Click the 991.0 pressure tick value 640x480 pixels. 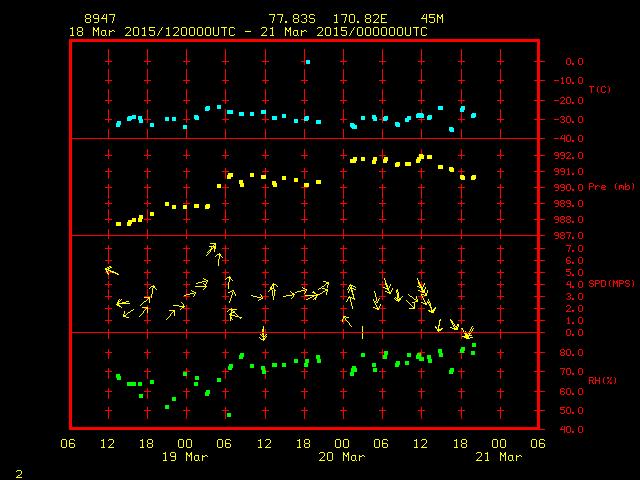(569, 172)
